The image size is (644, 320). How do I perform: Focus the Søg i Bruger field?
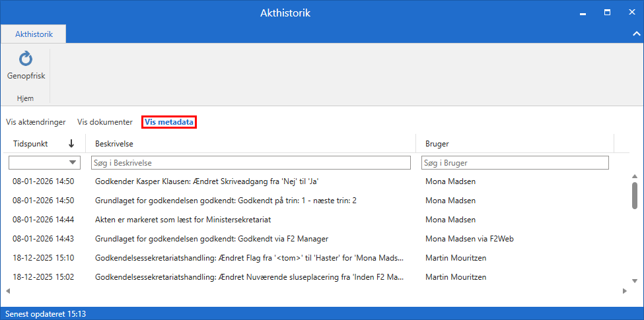515,162
